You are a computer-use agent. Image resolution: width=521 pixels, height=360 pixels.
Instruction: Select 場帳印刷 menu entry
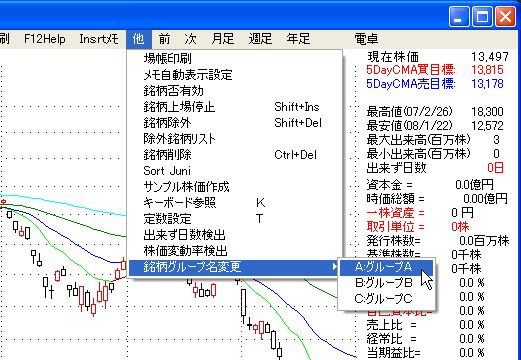235,59
